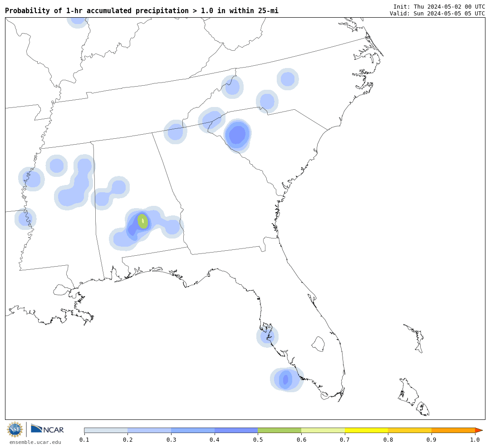
Task: Click the Valid: Sun 2024-05-05 05 UTC text
Action: (437, 14)
